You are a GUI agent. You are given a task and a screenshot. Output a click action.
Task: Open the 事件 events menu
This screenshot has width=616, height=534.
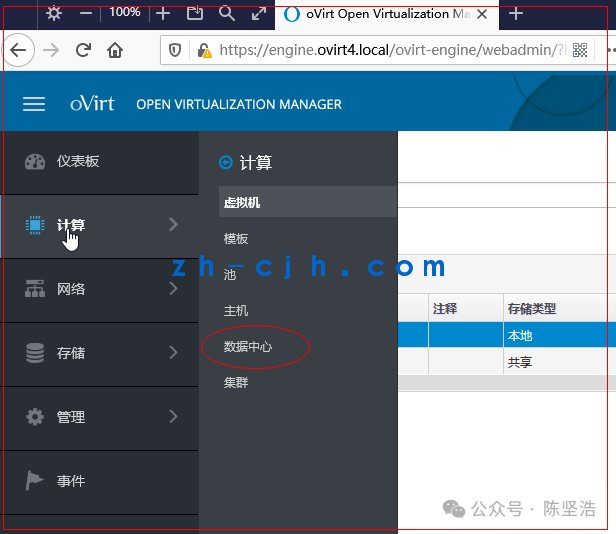coord(99,482)
